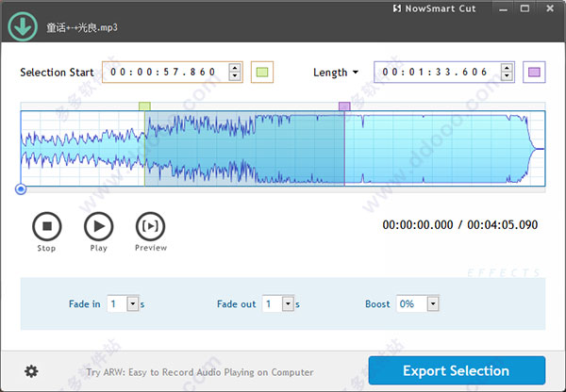The image size is (566, 392).
Task: Expand the Fade in seconds dropdown
Action: (x=133, y=304)
